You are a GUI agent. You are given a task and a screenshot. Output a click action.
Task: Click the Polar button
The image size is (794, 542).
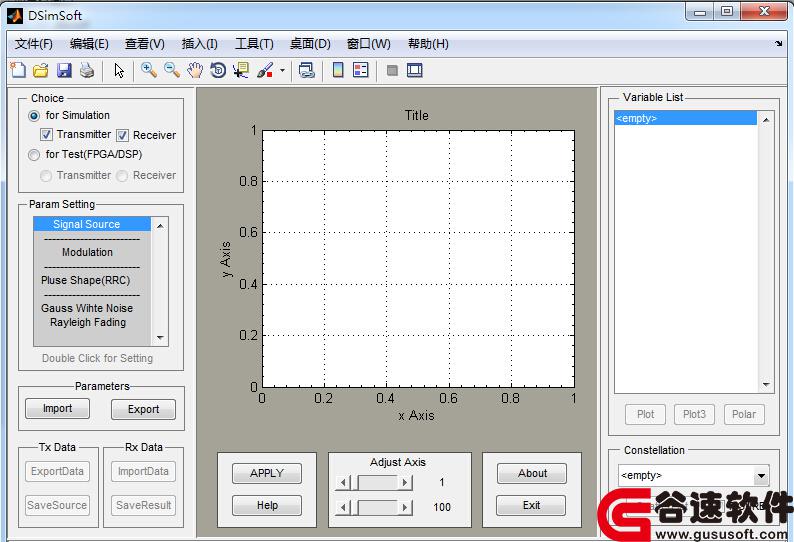pos(744,414)
